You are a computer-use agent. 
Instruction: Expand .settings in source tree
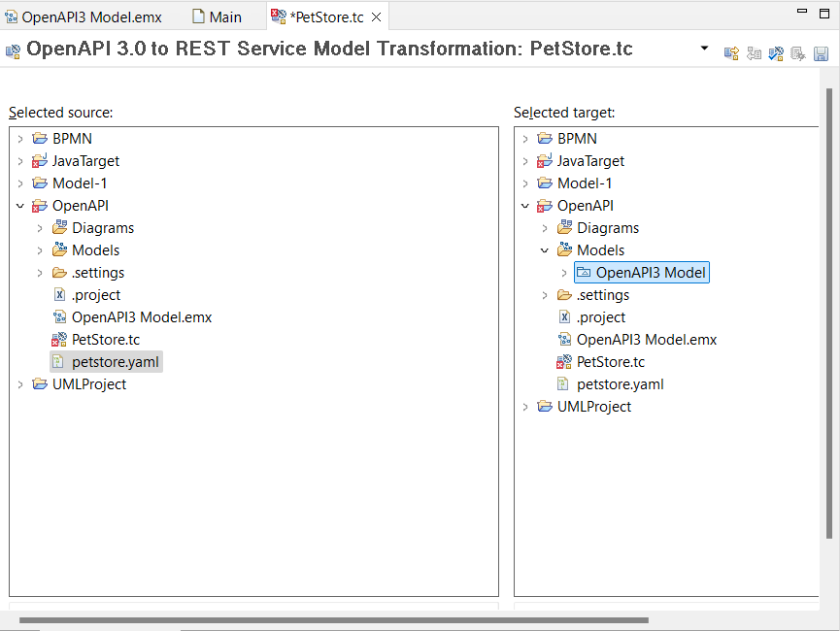(40, 273)
